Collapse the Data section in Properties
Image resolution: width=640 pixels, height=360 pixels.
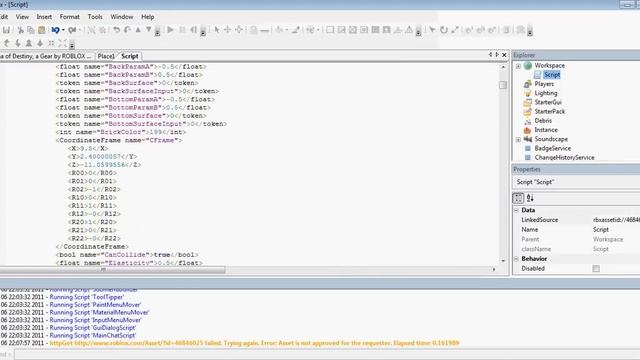(516, 210)
